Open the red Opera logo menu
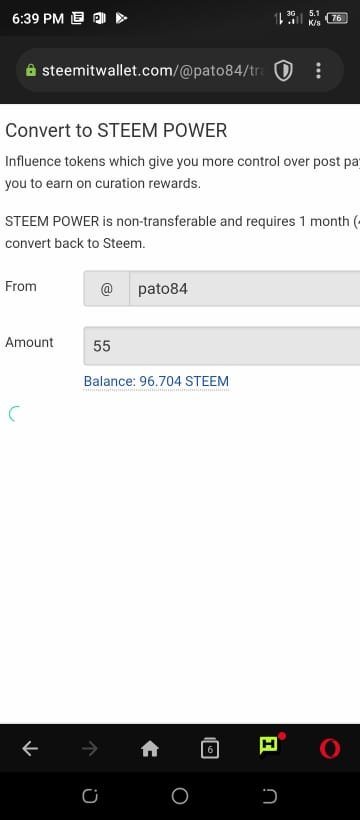Image resolution: width=360 pixels, height=820 pixels. tap(330, 749)
